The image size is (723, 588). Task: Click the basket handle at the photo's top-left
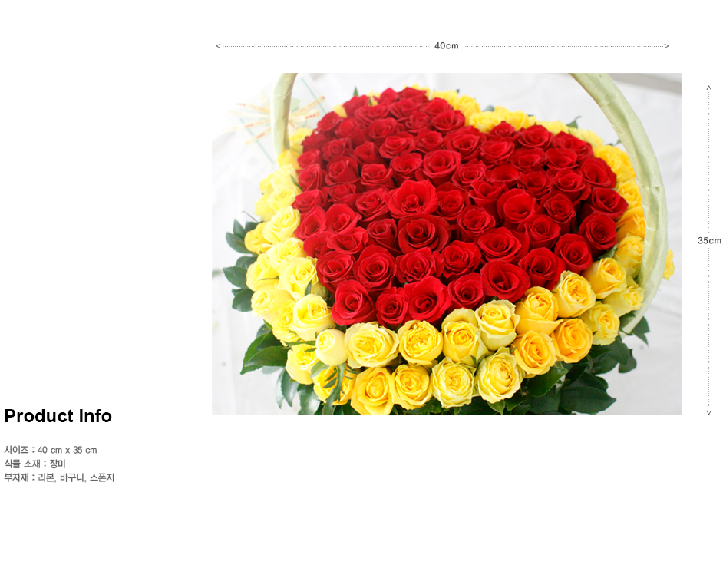coord(284,100)
